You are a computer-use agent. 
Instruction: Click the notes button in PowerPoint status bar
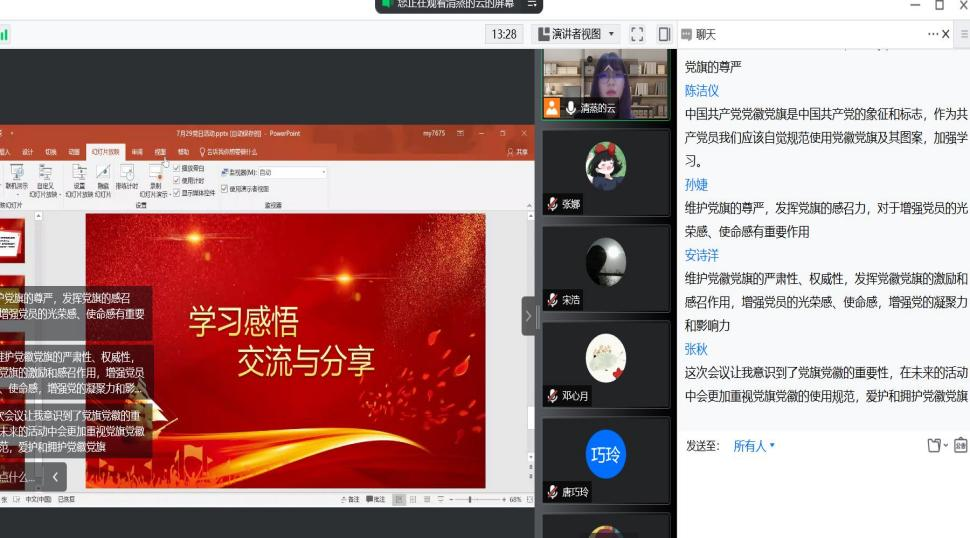tap(349, 499)
